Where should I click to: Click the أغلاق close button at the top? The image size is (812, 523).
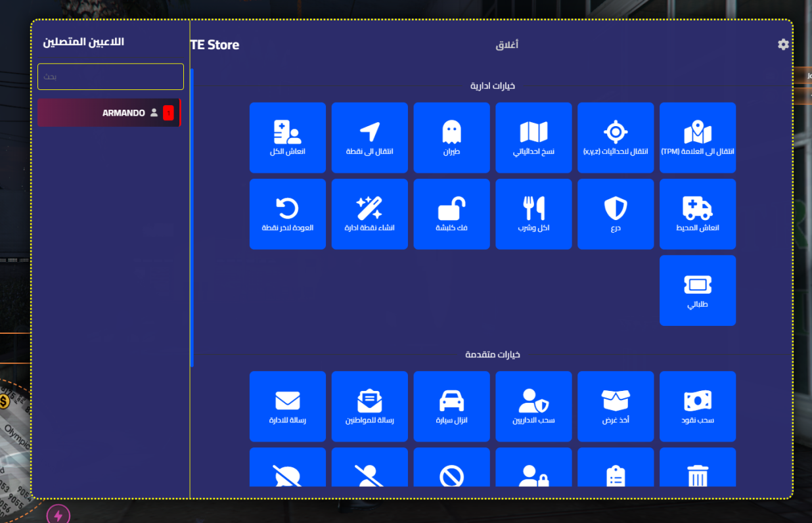point(507,45)
